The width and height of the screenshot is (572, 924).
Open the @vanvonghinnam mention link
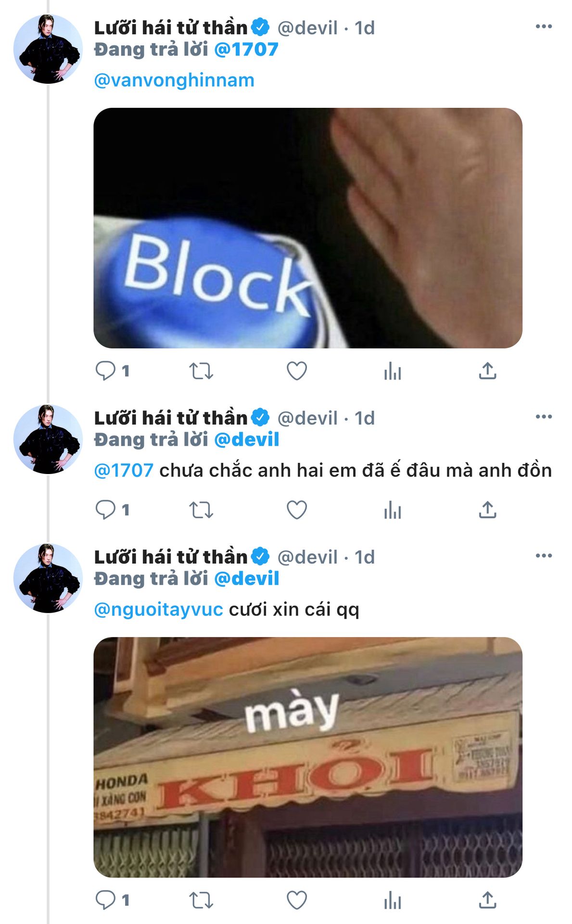click(x=174, y=80)
